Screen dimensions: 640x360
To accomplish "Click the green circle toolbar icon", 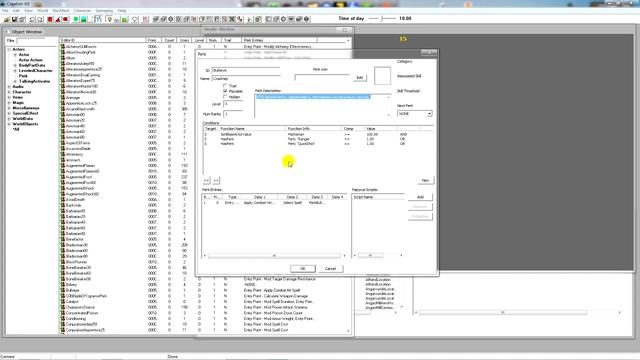I will (x=76, y=19).
